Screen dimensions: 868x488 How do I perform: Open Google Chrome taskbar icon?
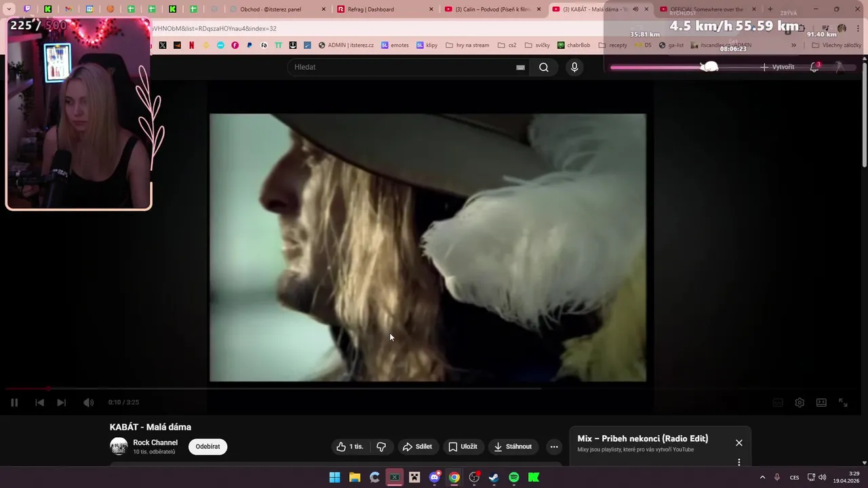454,477
